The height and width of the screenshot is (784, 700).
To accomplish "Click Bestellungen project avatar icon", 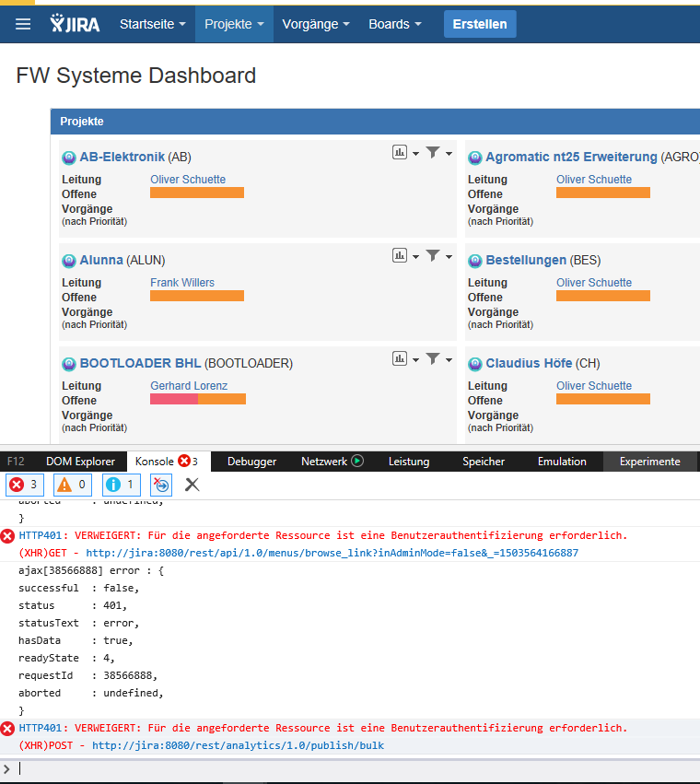I will [474, 261].
